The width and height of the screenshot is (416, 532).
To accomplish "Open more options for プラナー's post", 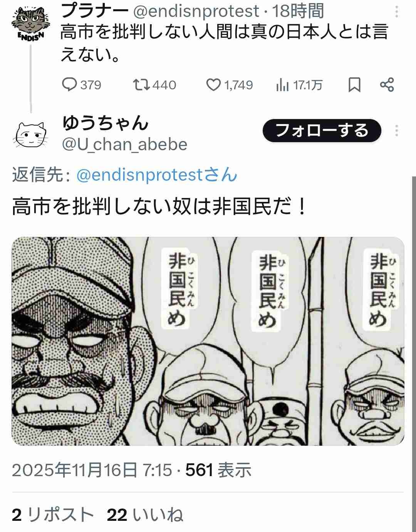I will pos(397,12).
